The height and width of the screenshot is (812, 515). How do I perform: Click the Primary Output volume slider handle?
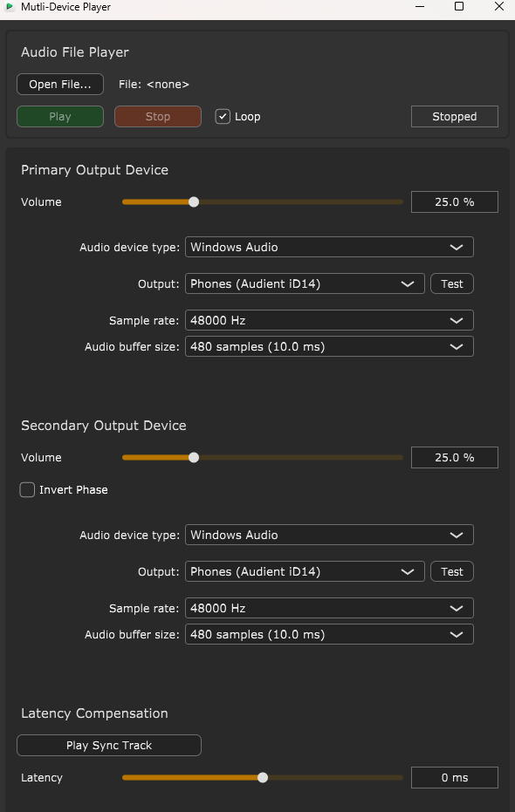tap(194, 202)
